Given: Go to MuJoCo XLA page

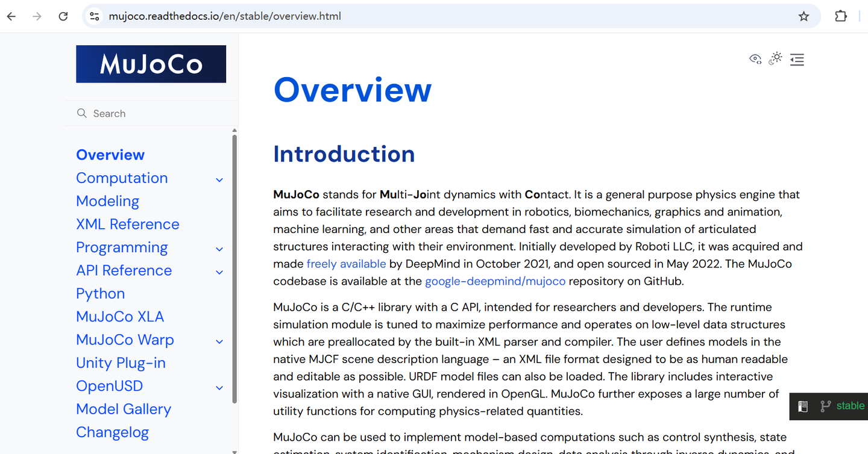Looking at the screenshot, I should pyautogui.click(x=120, y=317).
